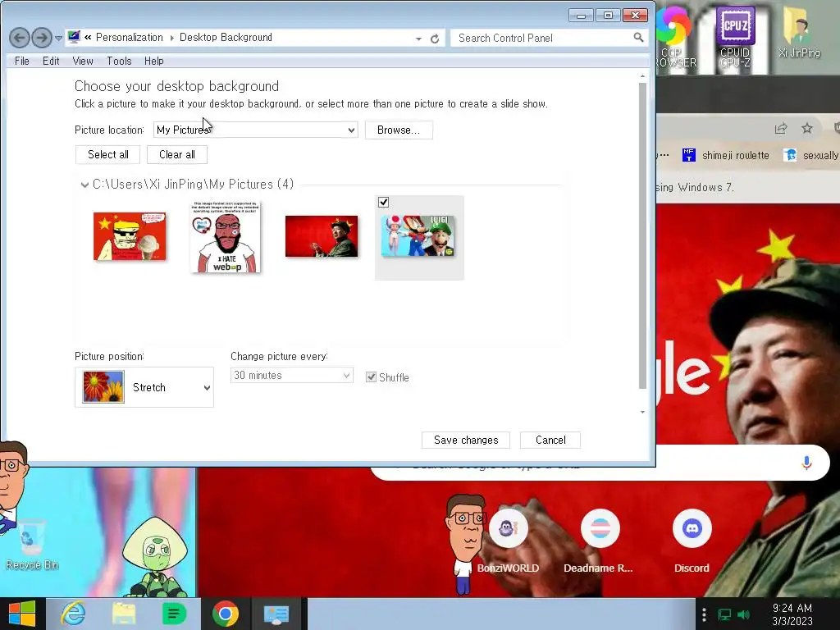Screen dimensions: 840x630
Task: Open the Edit menu
Action: [x=51, y=61]
